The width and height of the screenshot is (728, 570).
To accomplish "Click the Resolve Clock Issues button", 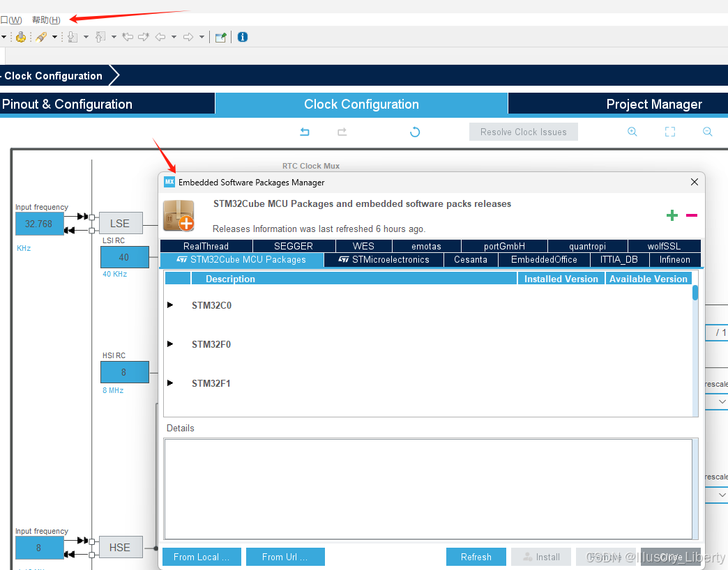I will coord(523,132).
